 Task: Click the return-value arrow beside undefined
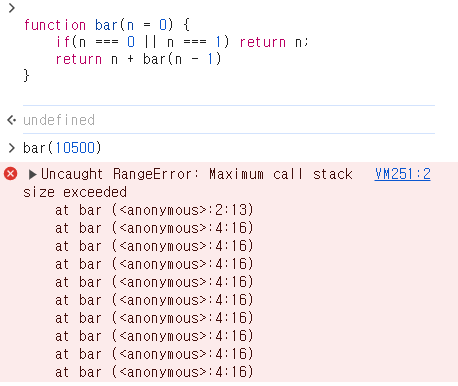[12, 120]
